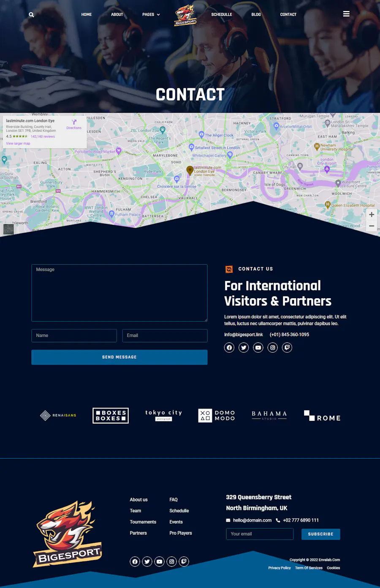Open the Term Of Services link

pyautogui.click(x=309, y=568)
